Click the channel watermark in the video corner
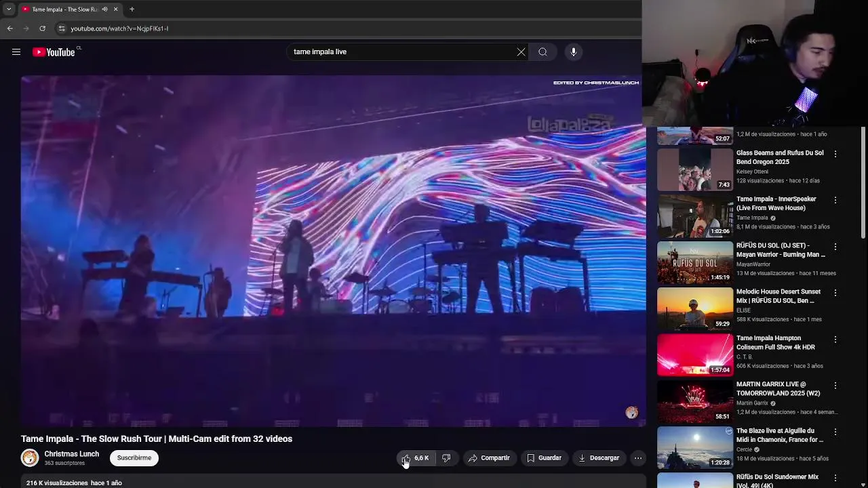 pos(631,412)
